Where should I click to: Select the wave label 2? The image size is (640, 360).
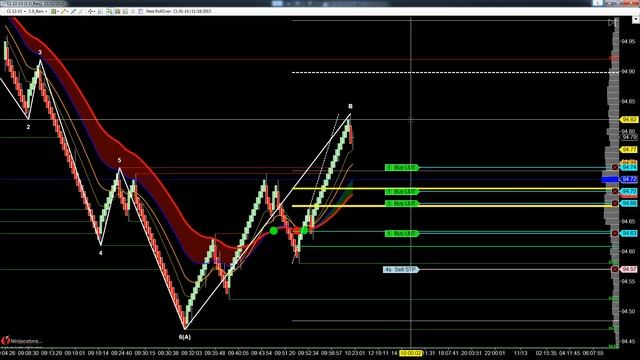(28, 127)
